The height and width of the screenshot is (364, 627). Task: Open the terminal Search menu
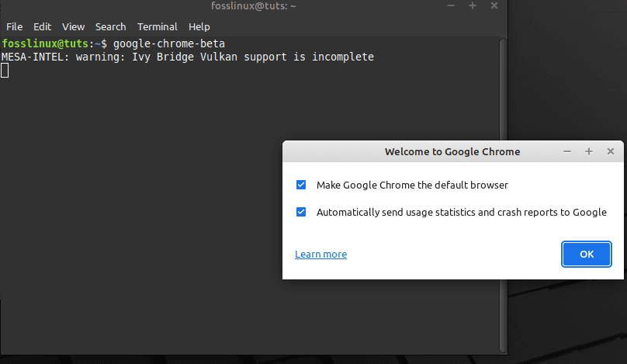click(110, 27)
